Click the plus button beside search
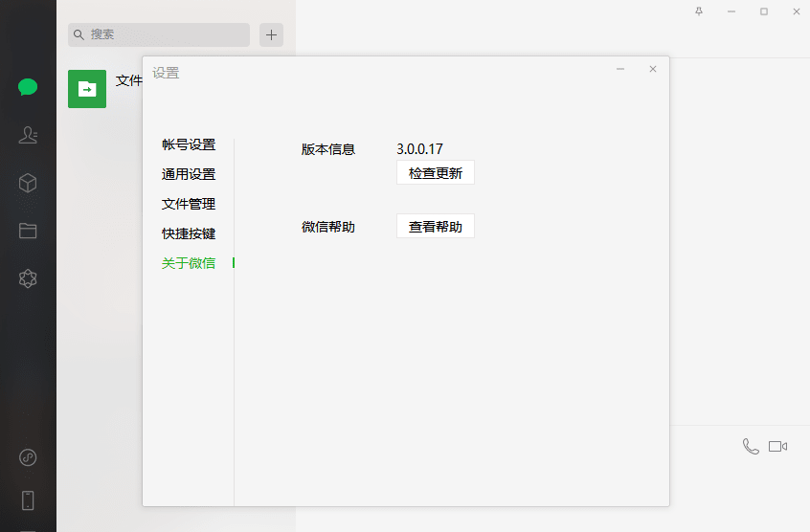This screenshot has width=810, height=532. 271,35
